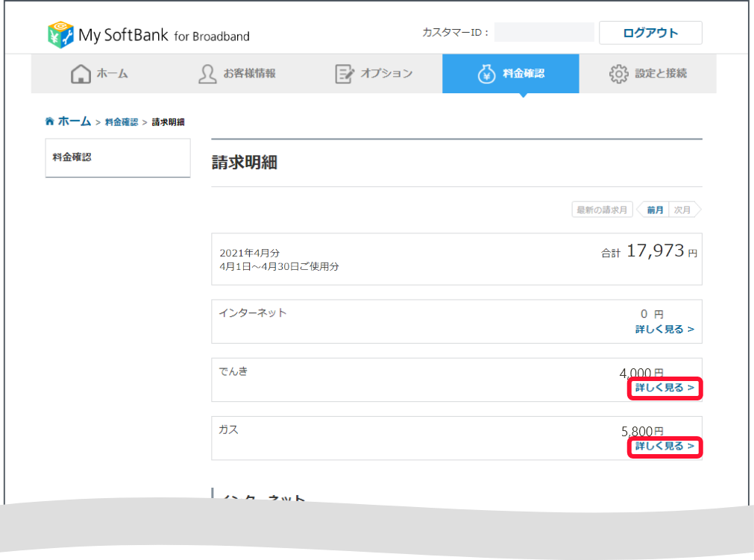The width and height of the screenshot is (754, 560).
Task: Select the 料金確認 tab label
Action: pyautogui.click(x=524, y=74)
